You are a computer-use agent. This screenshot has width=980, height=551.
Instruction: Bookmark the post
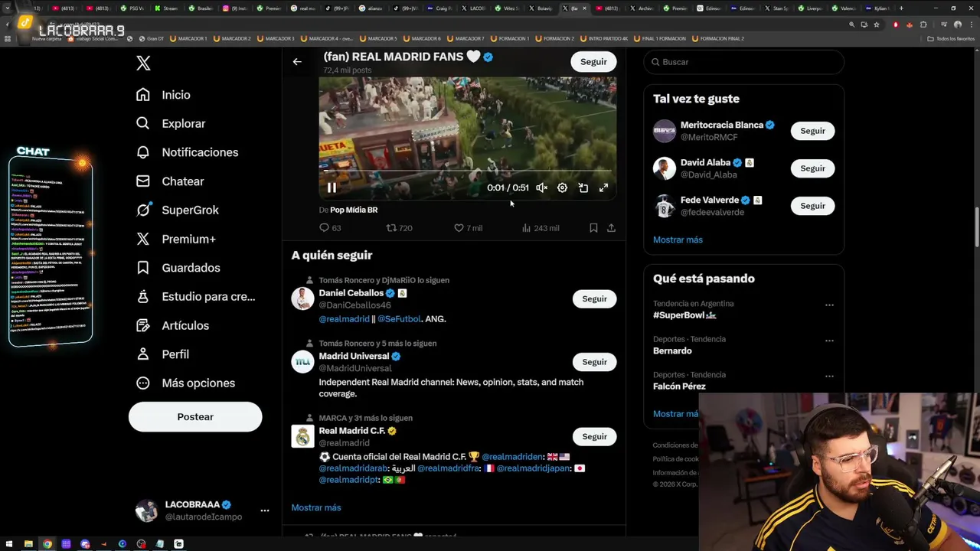pos(593,228)
